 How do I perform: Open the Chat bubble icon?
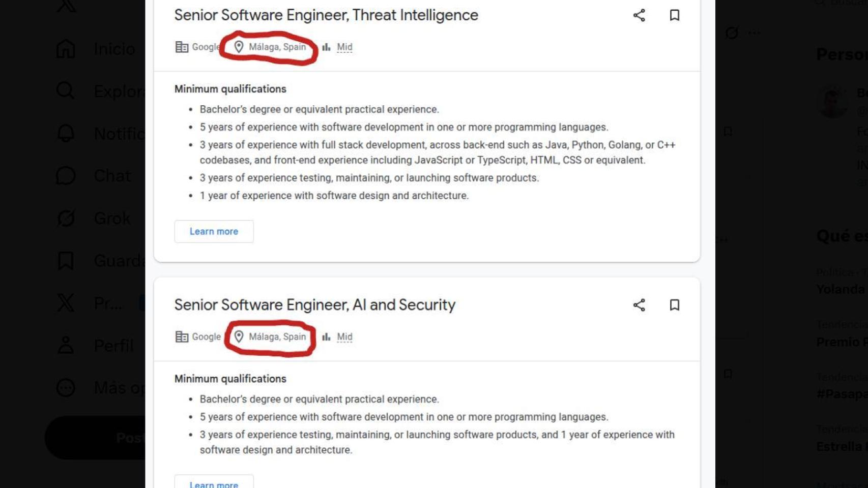click(x=66, y=176)
